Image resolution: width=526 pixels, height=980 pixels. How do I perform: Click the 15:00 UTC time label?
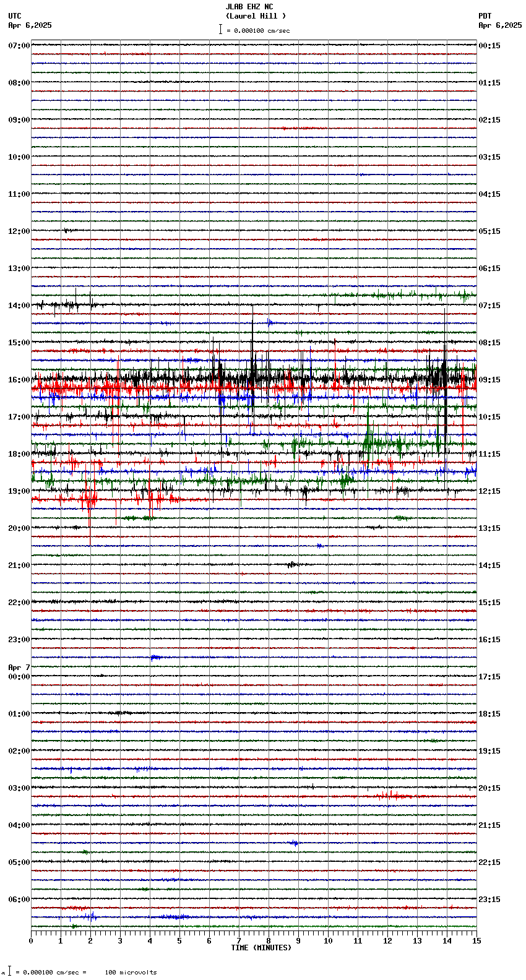tap(19, 343)
